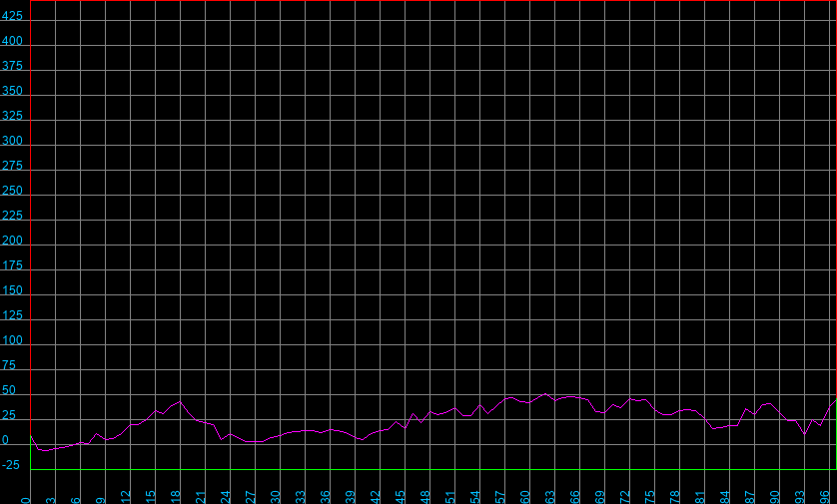Image resolution: width=837 pixels, height=504 pixels.
Task: Select the 300 value on vertical axis
Action: tap(12, 141)
